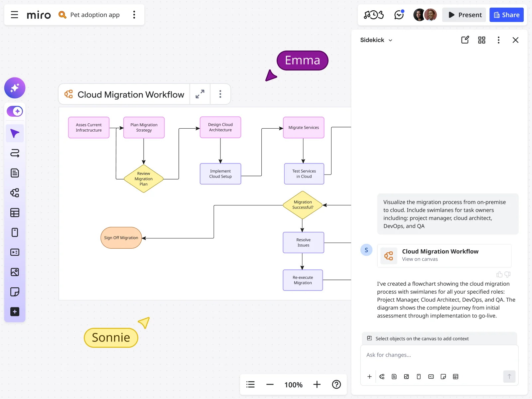The width and height of the screenshot is (532, 399).
Task: Open the Document tool in sidebar
Action: [15, 173]
